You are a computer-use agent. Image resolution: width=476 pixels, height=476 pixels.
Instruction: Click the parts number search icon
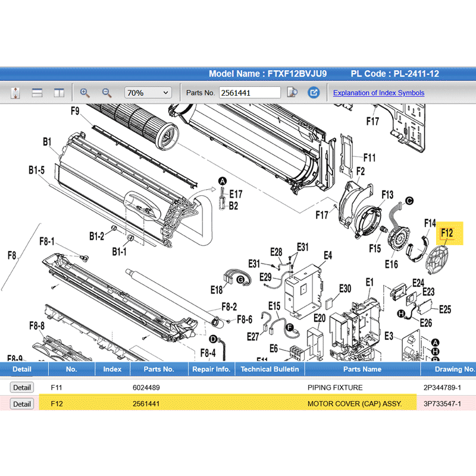pyautogui.click(x=292, y=93)
